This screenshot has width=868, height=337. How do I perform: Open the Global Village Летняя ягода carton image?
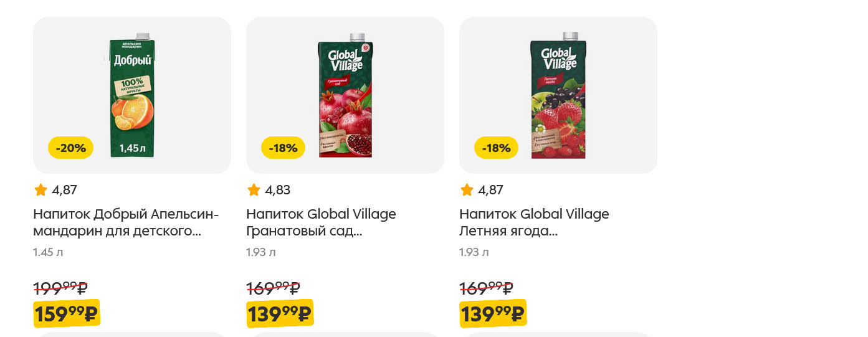558,95
